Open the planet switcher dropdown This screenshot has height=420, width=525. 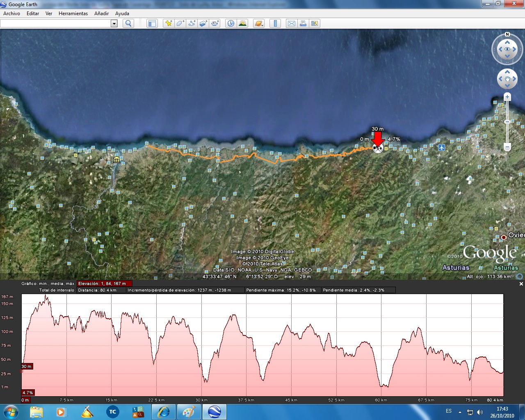click(x=259, y=23)
